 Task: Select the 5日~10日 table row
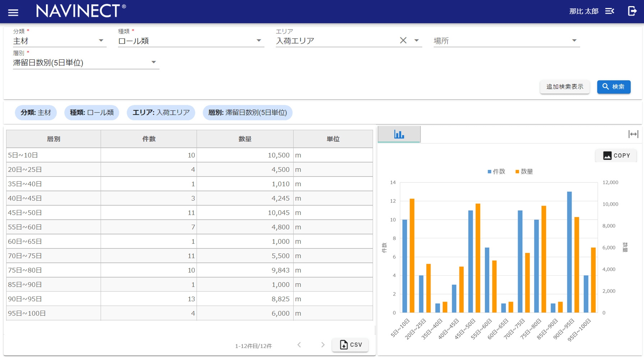click(x=189, y=155)
